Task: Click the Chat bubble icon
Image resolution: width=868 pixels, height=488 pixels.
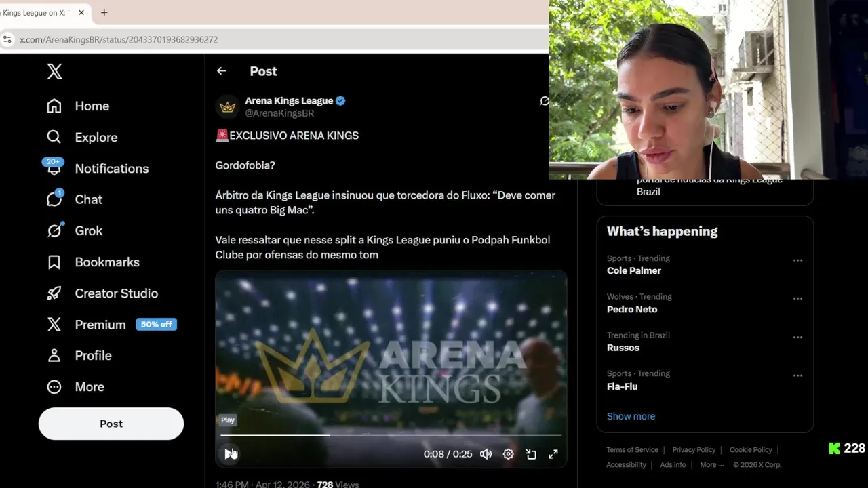Action: coord(54,199)
